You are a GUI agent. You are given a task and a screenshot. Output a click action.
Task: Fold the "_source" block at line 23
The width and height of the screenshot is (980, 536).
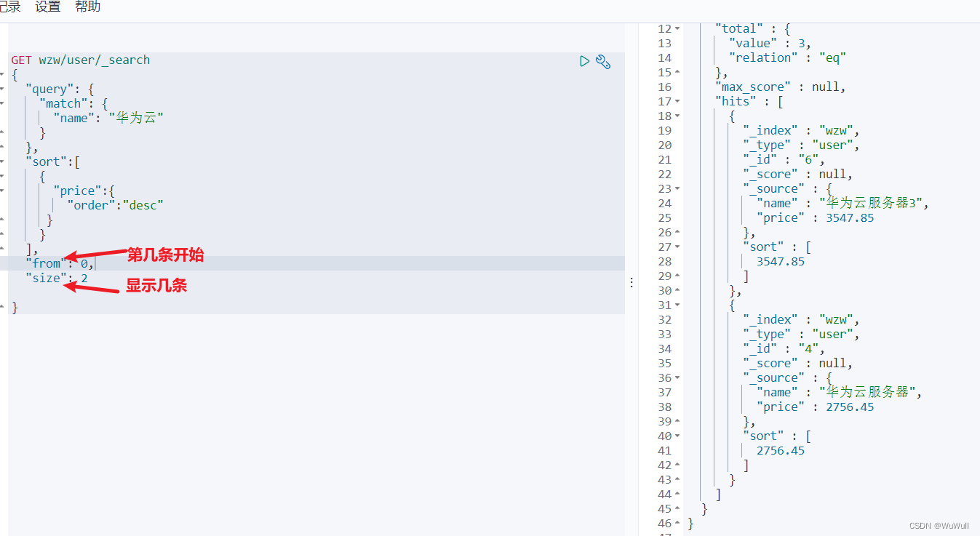click(678, 189)
